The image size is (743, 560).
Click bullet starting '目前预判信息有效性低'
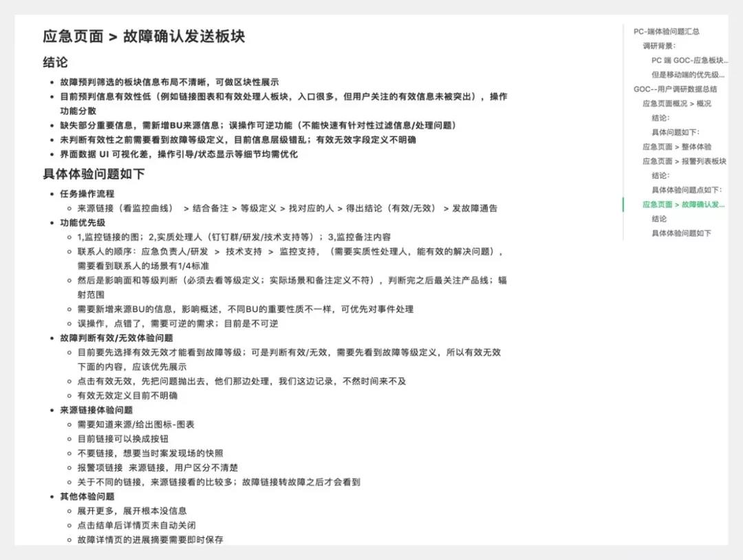click(283, 103)
